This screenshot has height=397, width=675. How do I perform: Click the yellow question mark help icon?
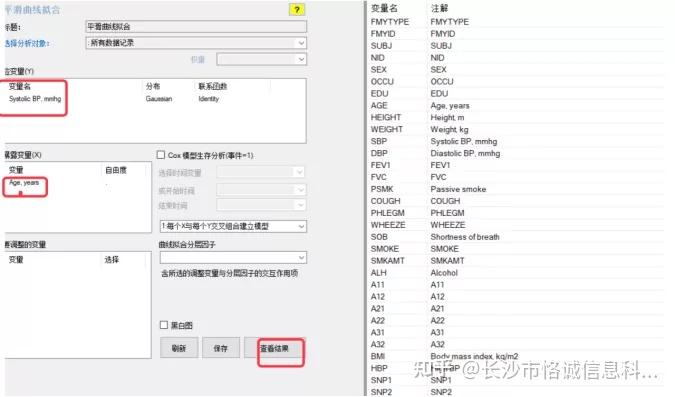coord(297,9)
